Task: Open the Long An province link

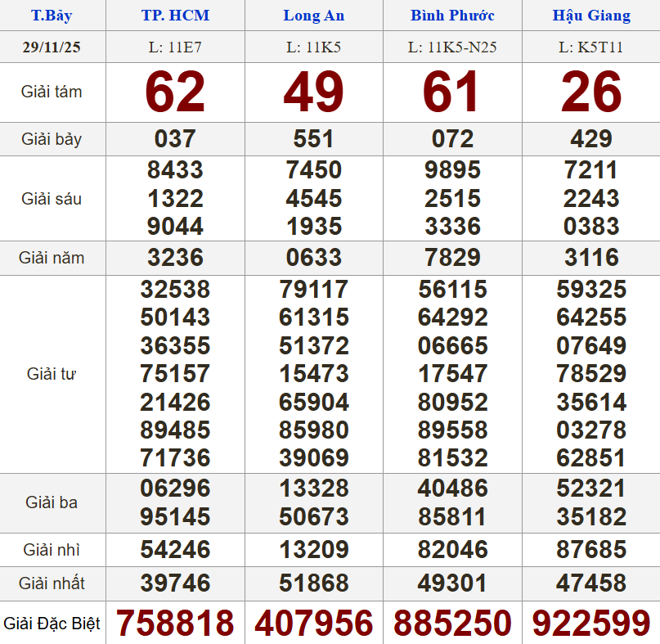Action: (313, 16)
